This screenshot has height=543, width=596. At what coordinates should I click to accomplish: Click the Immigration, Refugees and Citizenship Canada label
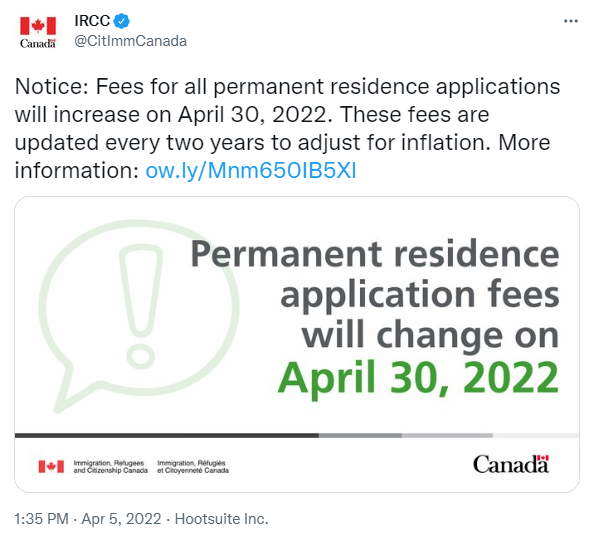point(111,467)
